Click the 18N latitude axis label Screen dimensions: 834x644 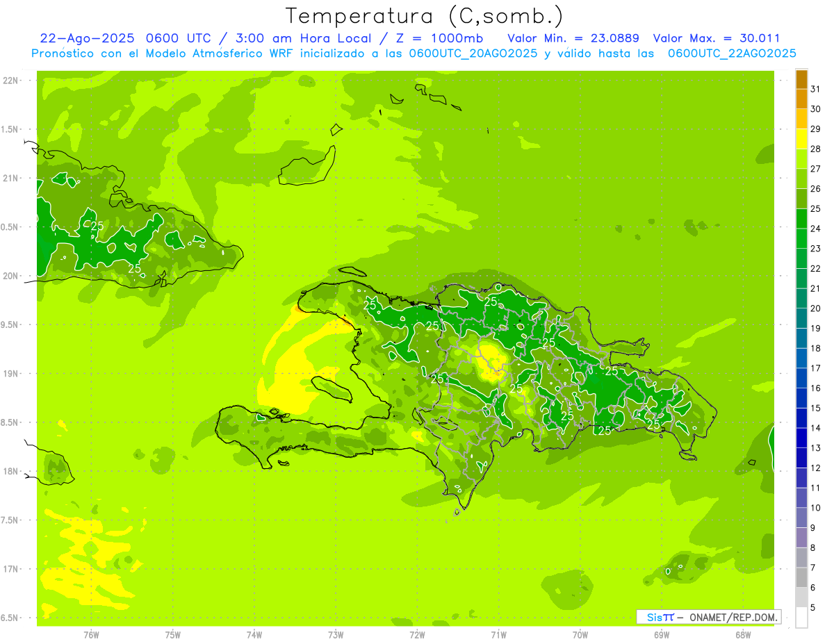click(12, 471)
